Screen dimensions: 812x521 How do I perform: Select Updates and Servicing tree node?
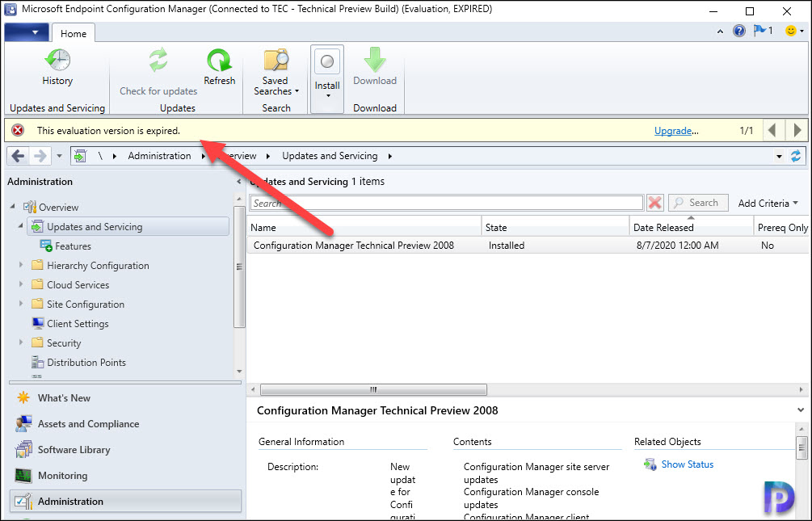tap(128, 226)
